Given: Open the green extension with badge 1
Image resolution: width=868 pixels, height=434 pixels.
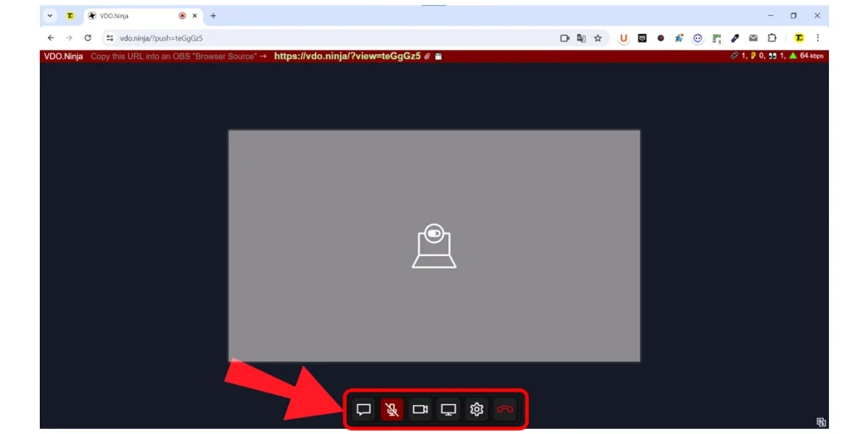Looking at the screenshot, I should (716, 38).
